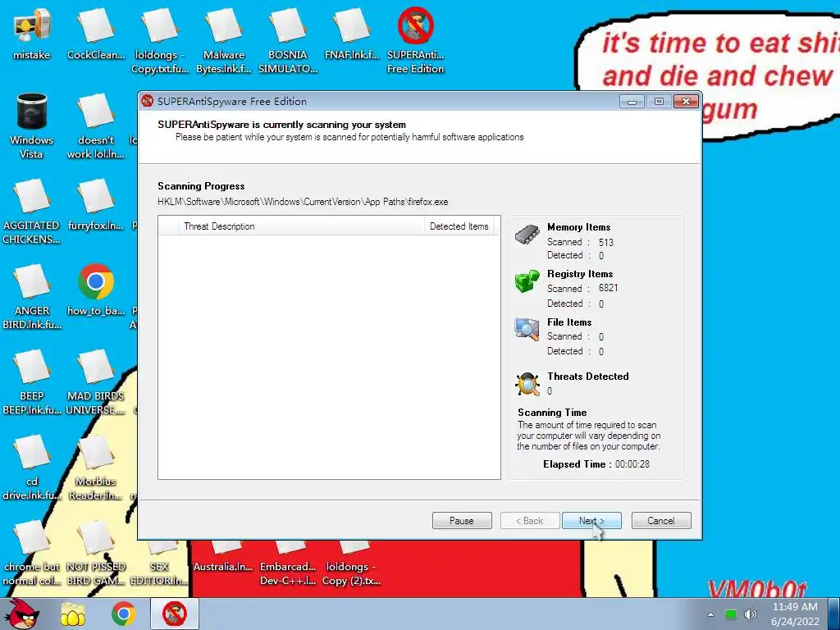Click the Threat Description column header

click(302, 226)
